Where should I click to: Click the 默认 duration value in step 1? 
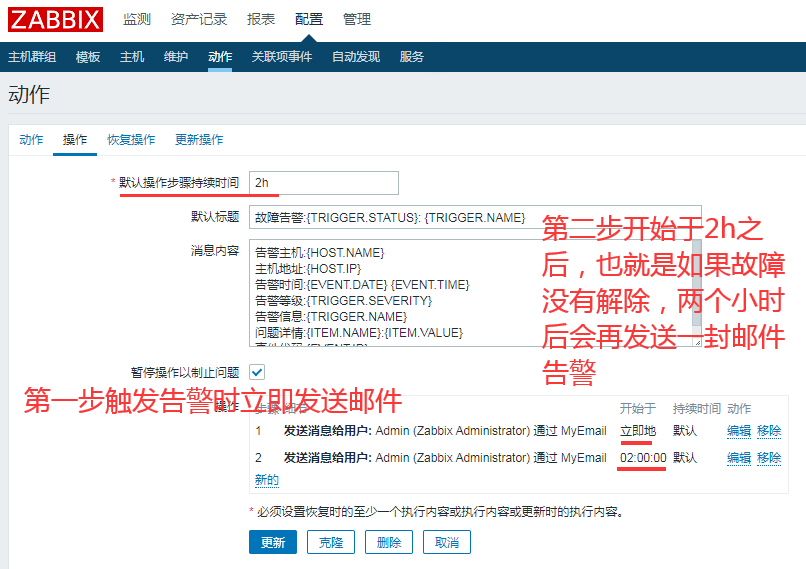coord(685,431)
